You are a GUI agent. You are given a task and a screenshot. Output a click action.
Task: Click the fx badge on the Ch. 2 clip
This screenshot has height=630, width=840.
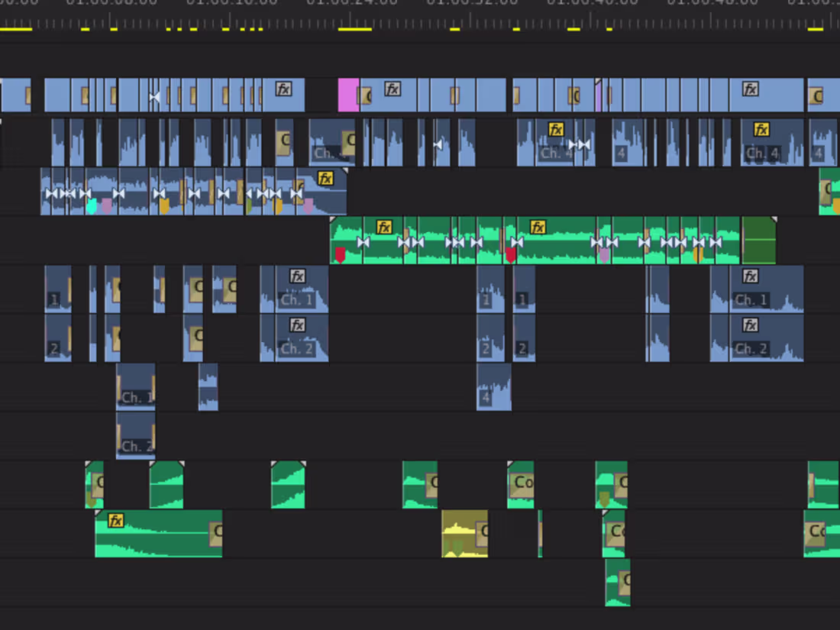click(x=297, y=325)
